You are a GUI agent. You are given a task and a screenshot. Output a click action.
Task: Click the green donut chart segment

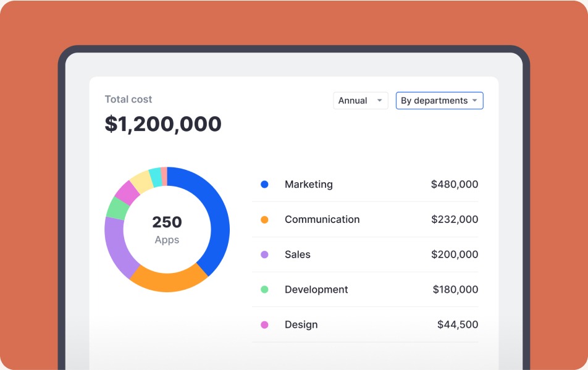[117, 208]
